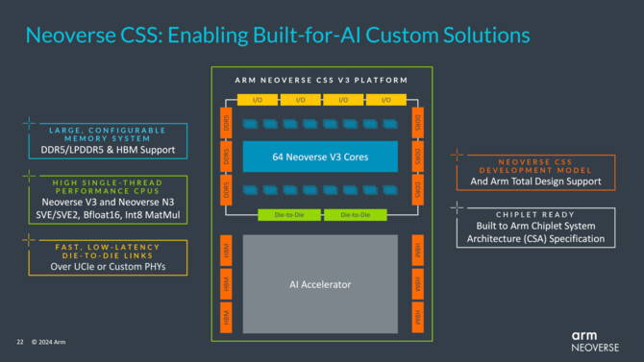Select the AI Accelerator block

pos(320,284)
